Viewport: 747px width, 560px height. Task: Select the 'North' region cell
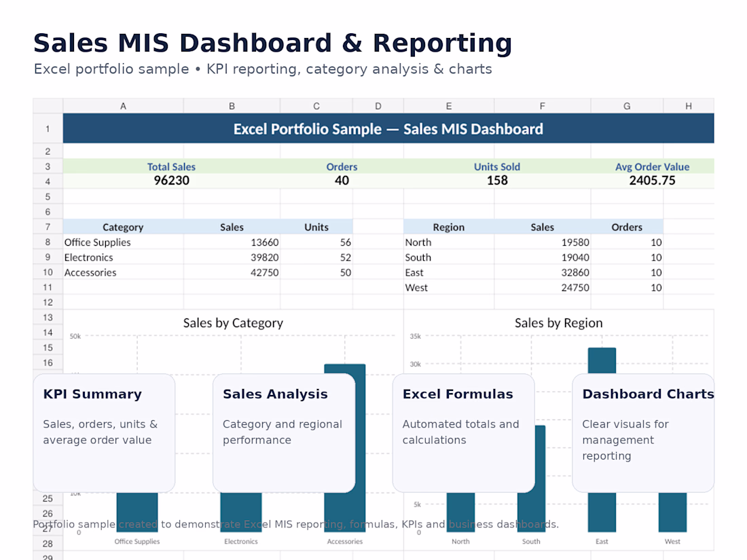(449, 242)
